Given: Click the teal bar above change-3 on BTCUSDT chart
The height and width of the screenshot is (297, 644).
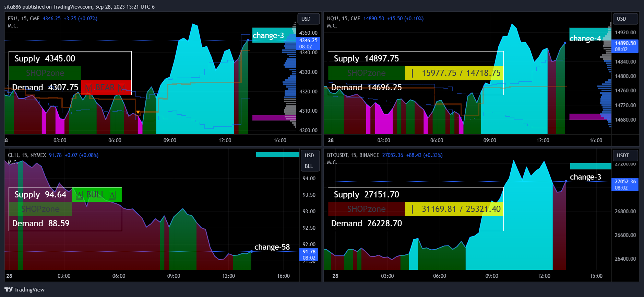Looking at the screenshot, I should (x=591, y=166).
